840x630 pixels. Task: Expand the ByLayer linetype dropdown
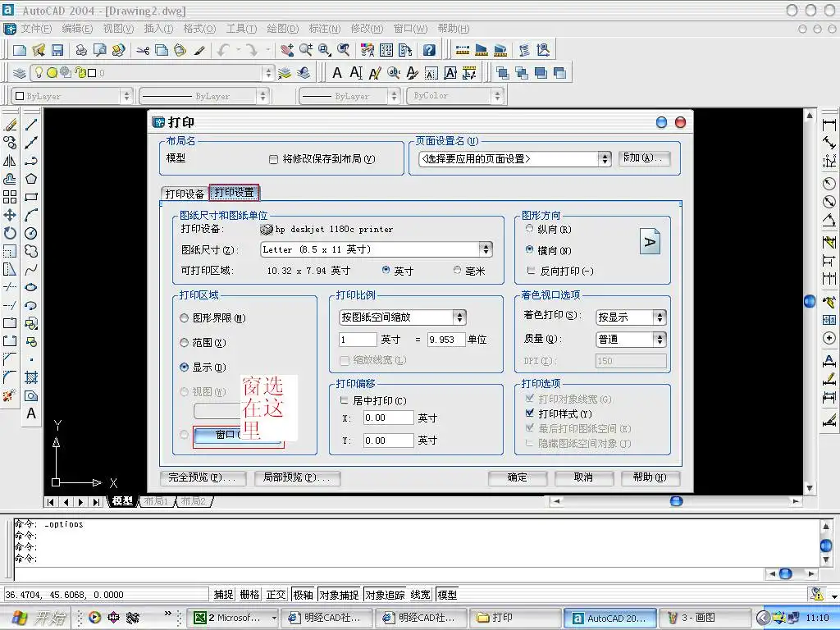[262, 97]
